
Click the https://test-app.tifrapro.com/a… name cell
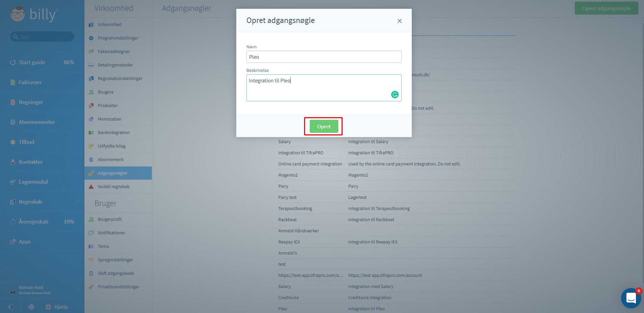(x=311, y=275)
